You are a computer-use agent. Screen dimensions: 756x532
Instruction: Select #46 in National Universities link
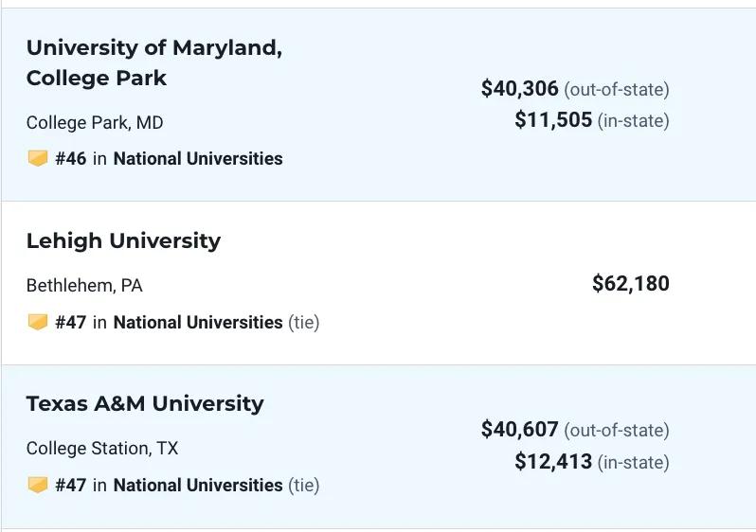click(x=169, y=158)
